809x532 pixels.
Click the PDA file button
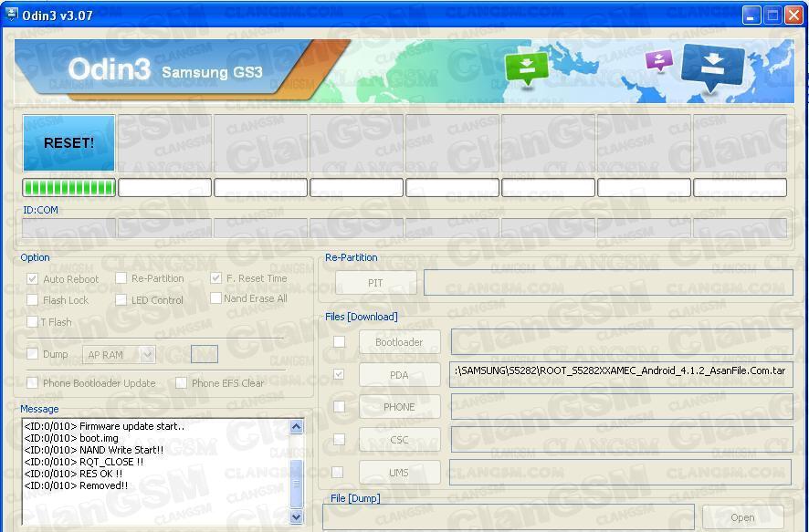[x=399, y=375]
